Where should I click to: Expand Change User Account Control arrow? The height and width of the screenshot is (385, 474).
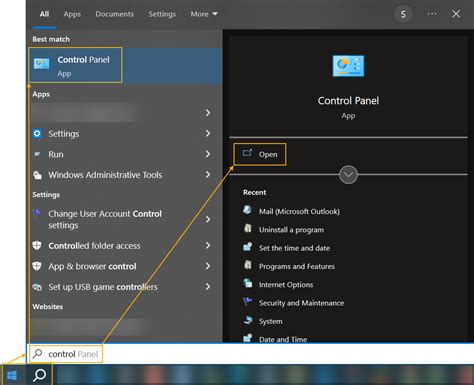point(208,219)
